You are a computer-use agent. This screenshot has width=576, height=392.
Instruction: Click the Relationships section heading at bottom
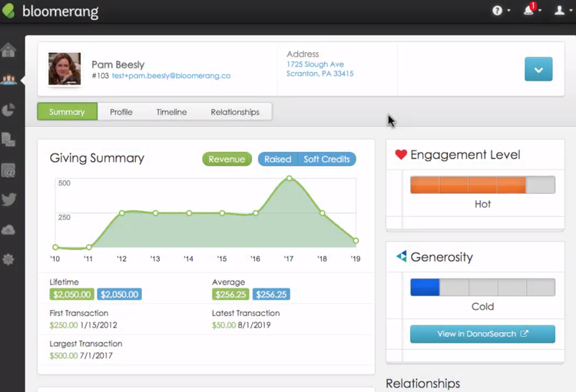pyautogui.click(x=423, y=384)
